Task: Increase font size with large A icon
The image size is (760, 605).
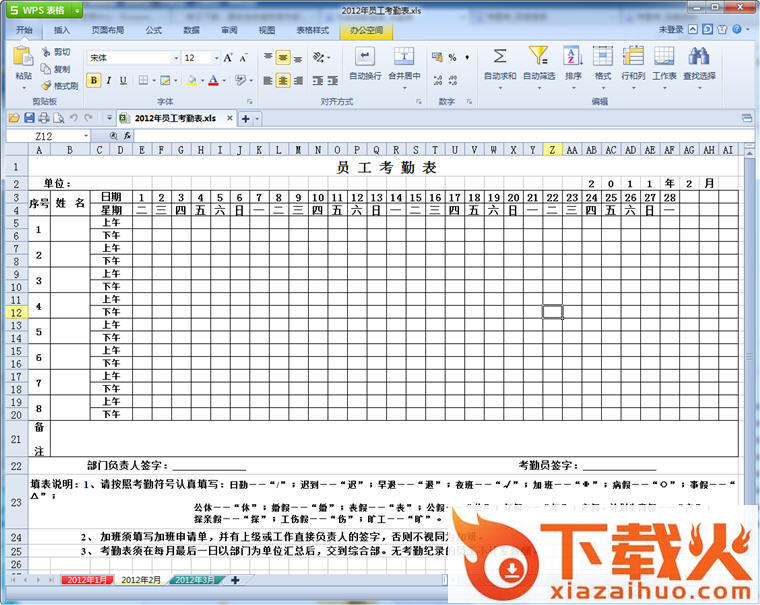Action: coord(228,58)
